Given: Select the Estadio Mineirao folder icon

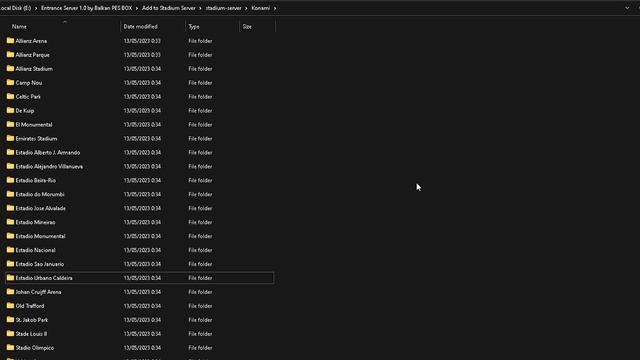Looking at the screenshot, I should pyautogui.click(x=10, y=222).
